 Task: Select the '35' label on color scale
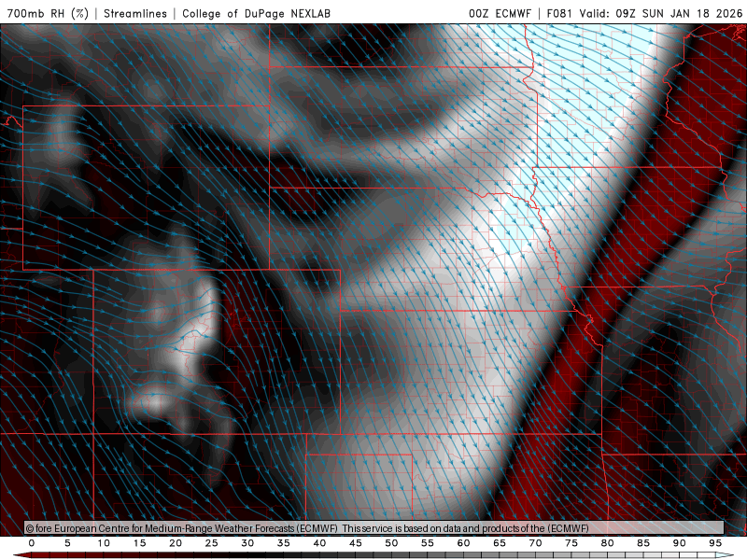click(x=284, y=543)
